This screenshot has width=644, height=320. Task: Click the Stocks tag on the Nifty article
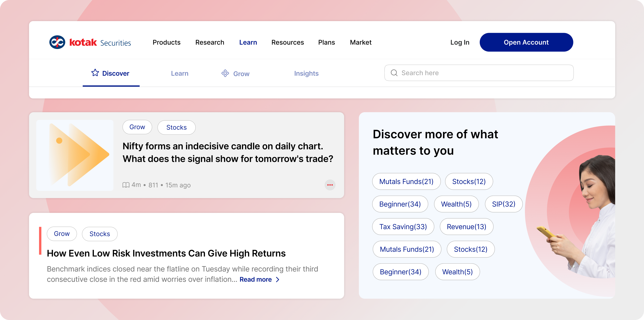point(176,127)
